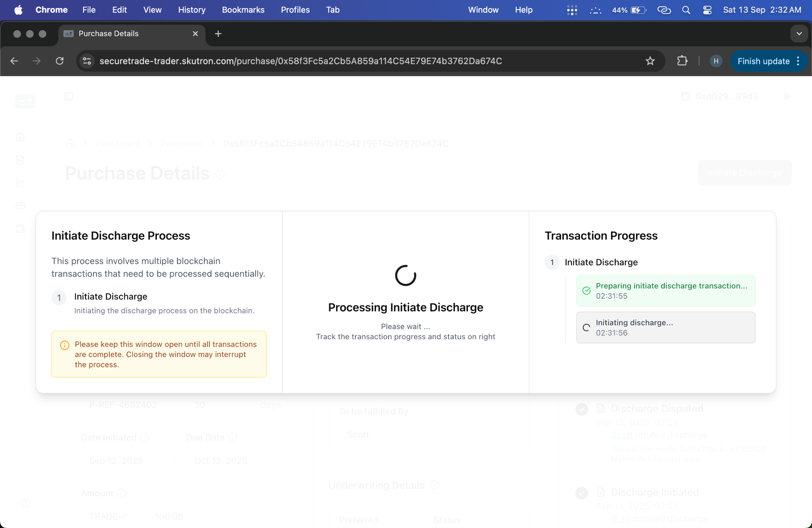Expand the tab search dropdown arrow
The image size is (812, 528).
tap(799, 34)
